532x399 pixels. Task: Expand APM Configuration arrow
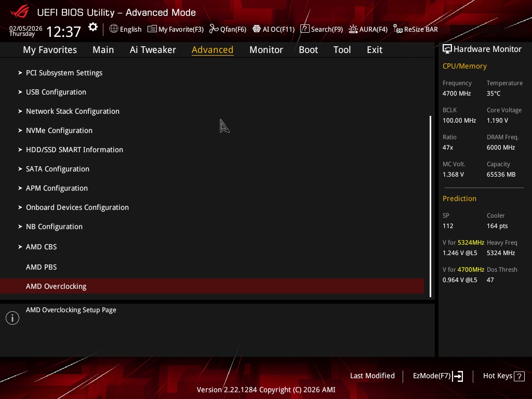point(20,188)
